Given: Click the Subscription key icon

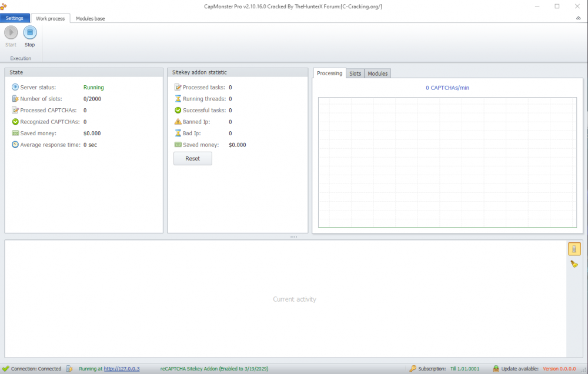Looking at the screenshot, I should click(413, 369).
